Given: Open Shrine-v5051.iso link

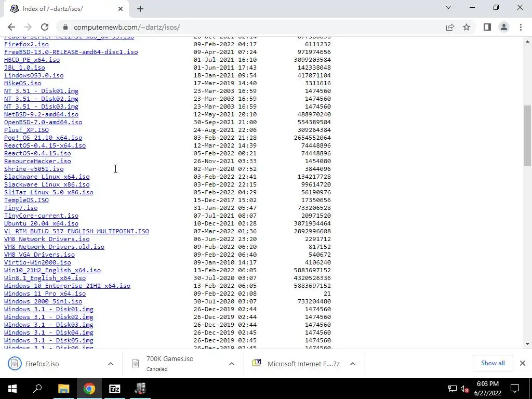Looking at the screenshot, I should tap(34, 169).
